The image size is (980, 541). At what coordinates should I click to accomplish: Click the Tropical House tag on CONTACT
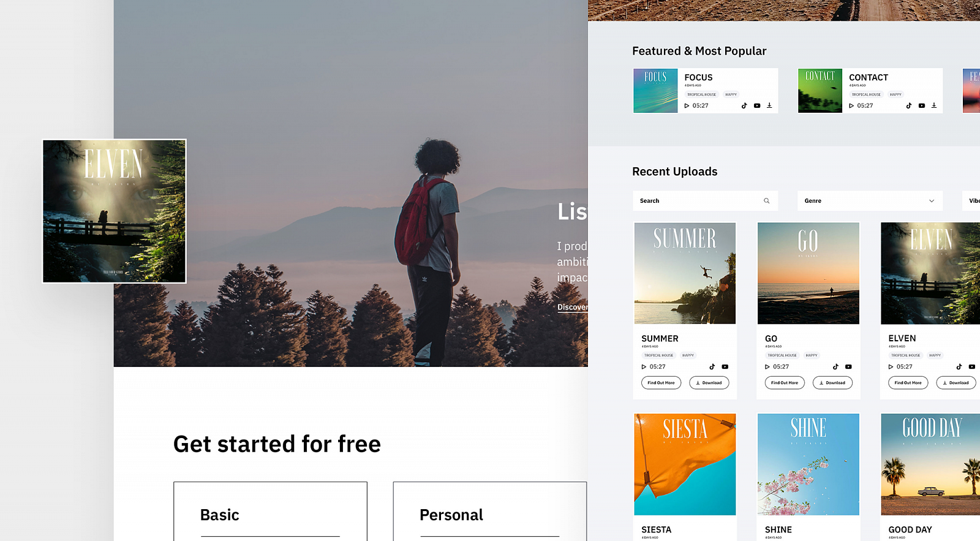click(x=866, y=94)
